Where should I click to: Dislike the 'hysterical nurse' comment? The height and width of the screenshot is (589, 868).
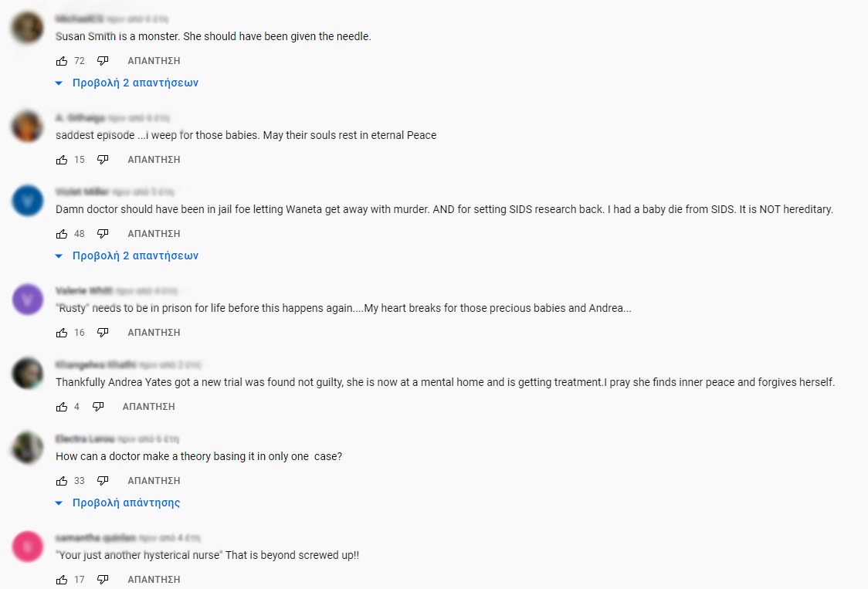(x=103, y=580)
